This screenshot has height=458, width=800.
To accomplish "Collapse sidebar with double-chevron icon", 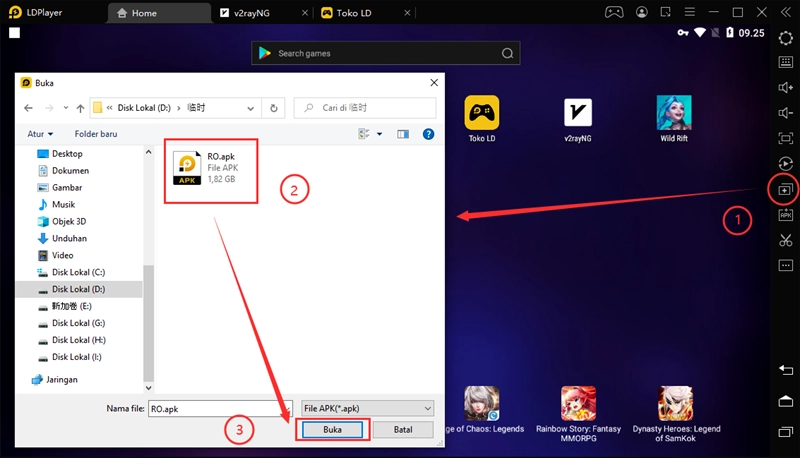I will [x=786, y=12].
